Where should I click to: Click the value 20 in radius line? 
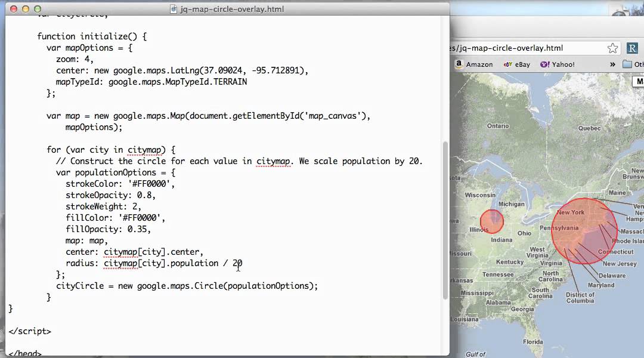click(x=237, y=263)
